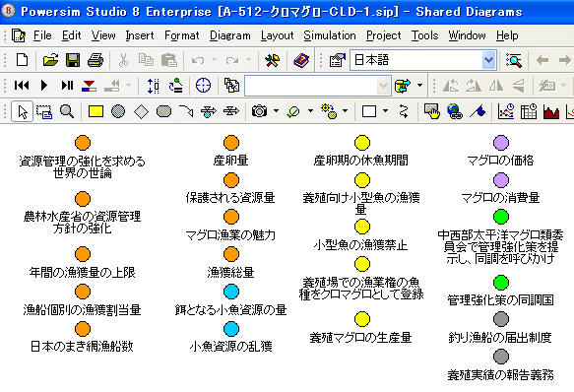Open the Simulation menu
Screen dimensions: 574x392
(330, 35)
